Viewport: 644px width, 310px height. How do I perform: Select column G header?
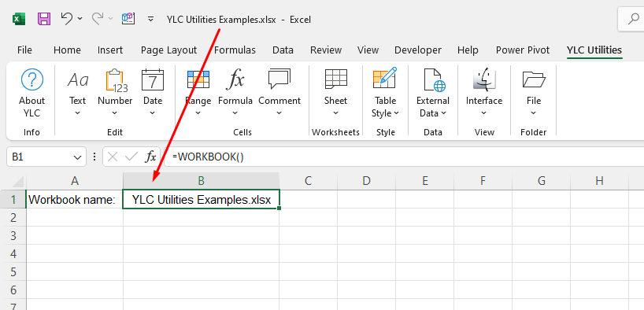click(x=542, y=181)
